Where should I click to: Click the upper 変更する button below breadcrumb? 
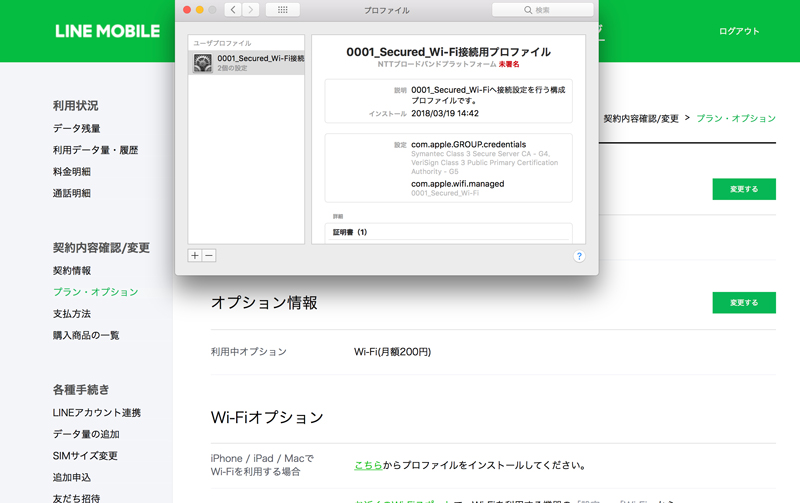(x=744, y=189)
